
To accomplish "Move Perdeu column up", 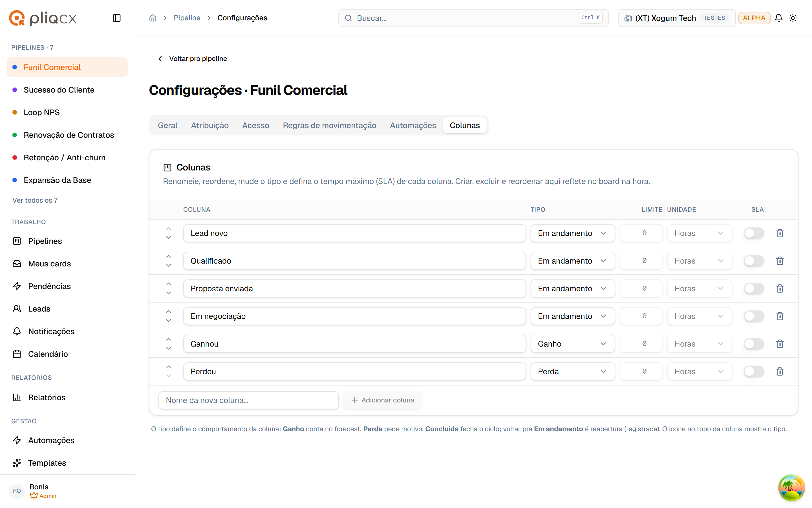I will (168, 367).
